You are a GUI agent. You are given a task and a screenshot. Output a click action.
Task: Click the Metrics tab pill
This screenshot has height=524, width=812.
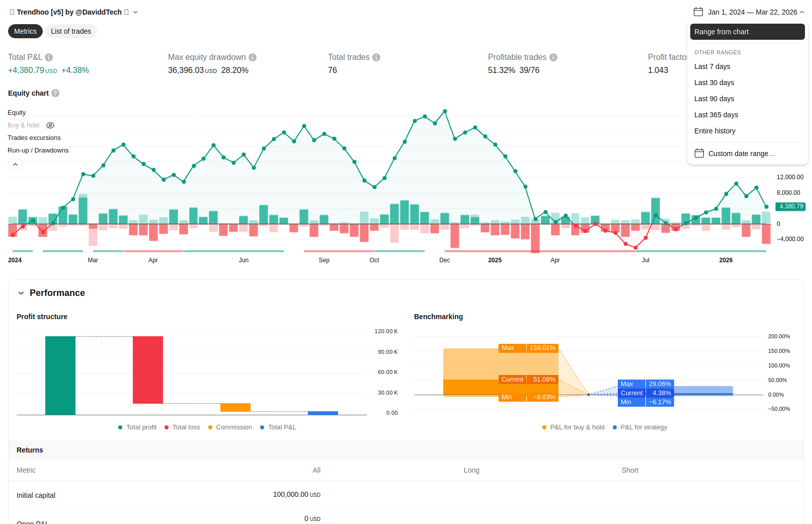25,31
